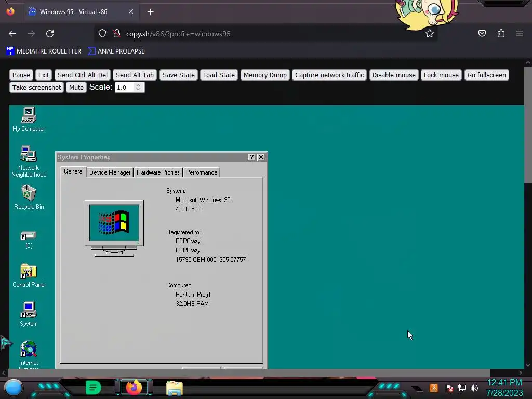
Task: Select the (C) drive shortcut icon
Action: tap(29, 240)
